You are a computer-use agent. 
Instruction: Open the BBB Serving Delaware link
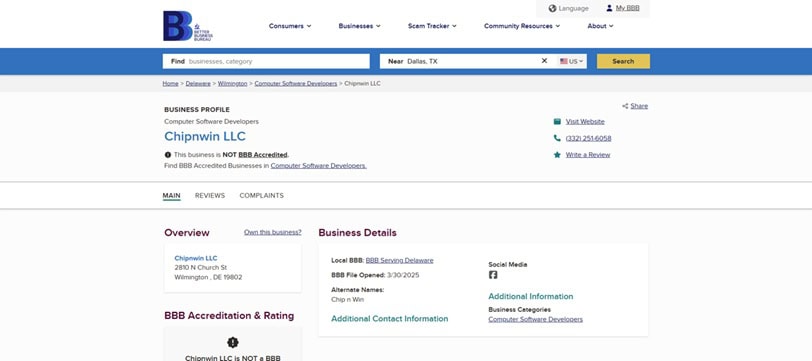[x=399, y=261]
